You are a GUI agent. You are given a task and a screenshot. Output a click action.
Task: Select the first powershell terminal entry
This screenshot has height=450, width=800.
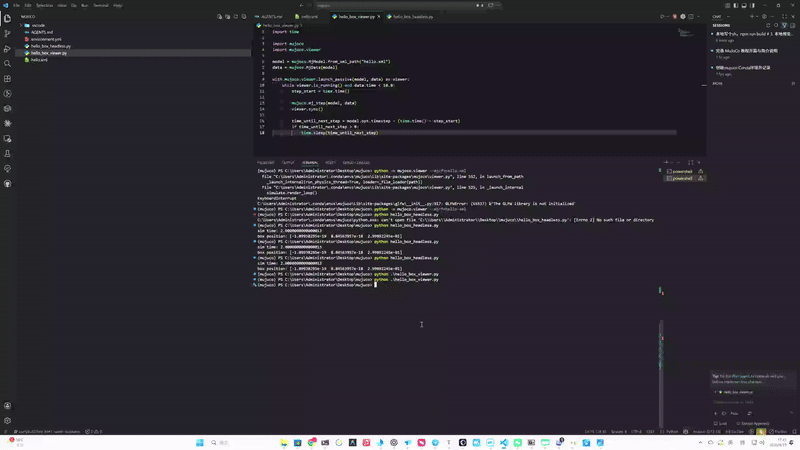pyautogui.click(x=681, y=171)
